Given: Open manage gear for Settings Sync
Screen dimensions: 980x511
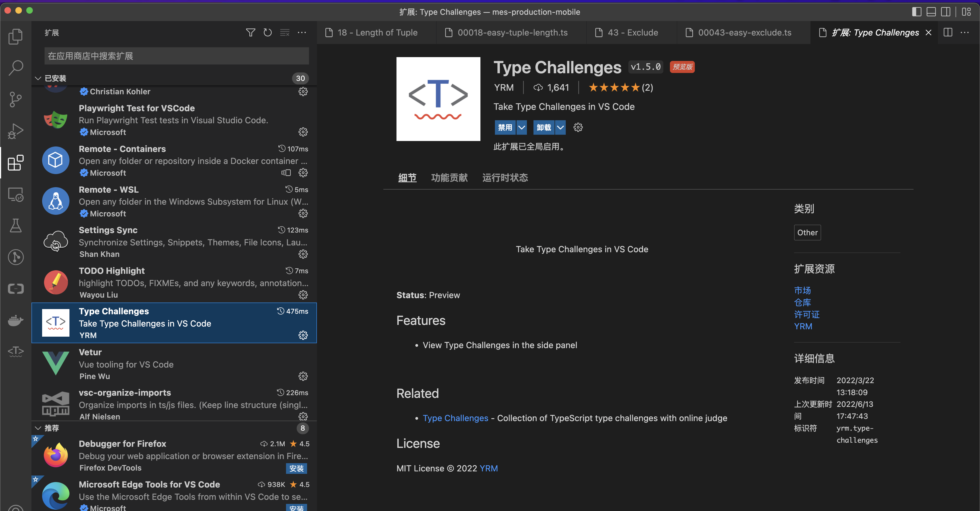Looking at the screenshot, I should [303, 254].
